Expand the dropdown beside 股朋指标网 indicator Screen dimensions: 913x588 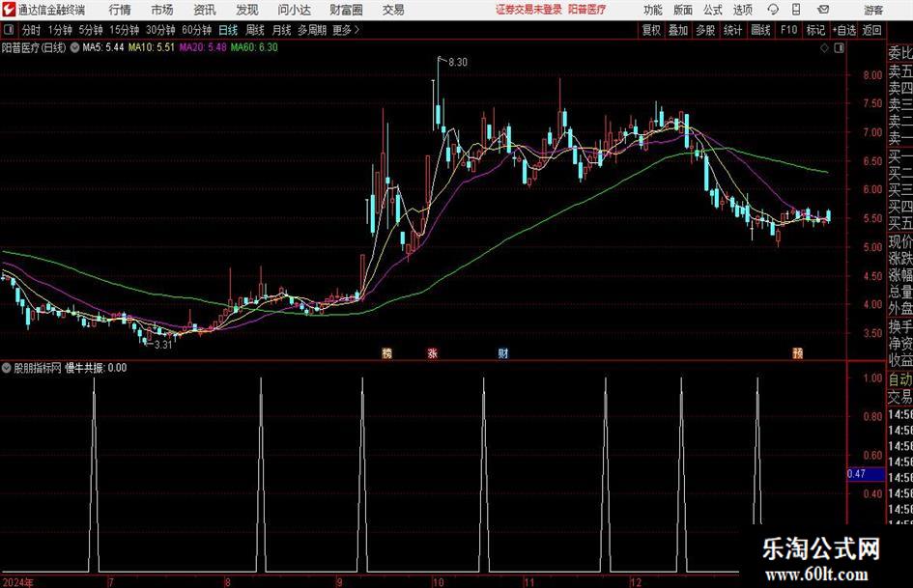7,368
